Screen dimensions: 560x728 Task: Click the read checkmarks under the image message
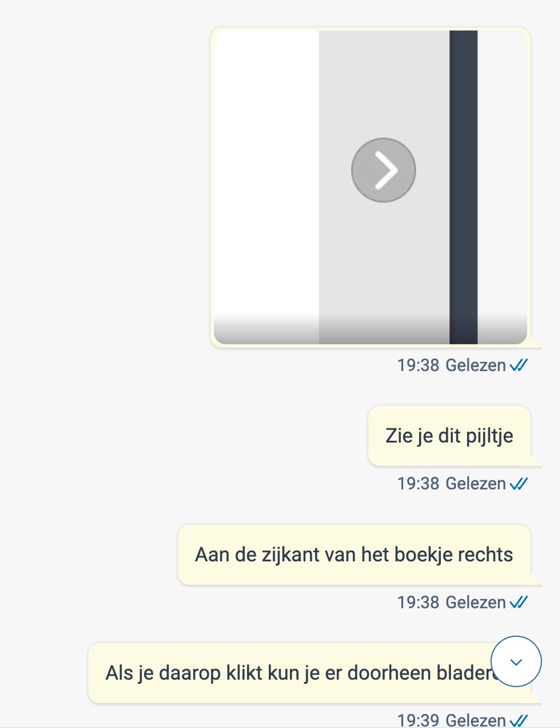(x=519, y=365)
